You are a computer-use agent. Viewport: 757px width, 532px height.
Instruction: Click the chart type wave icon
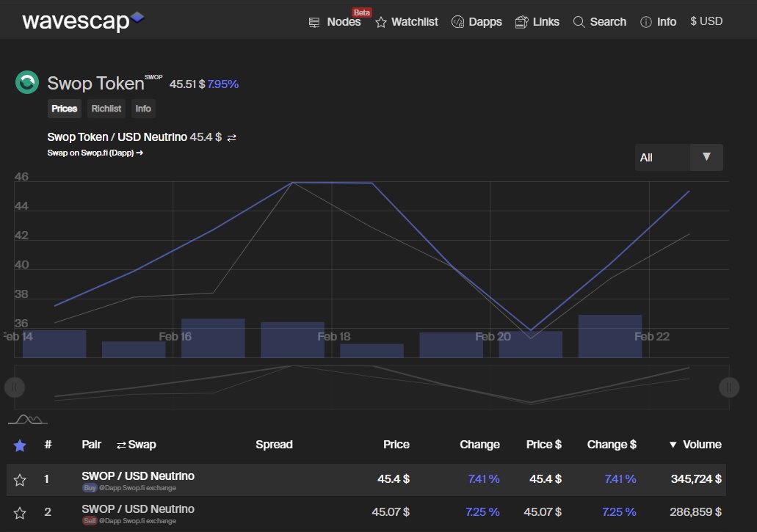point(28,419)
